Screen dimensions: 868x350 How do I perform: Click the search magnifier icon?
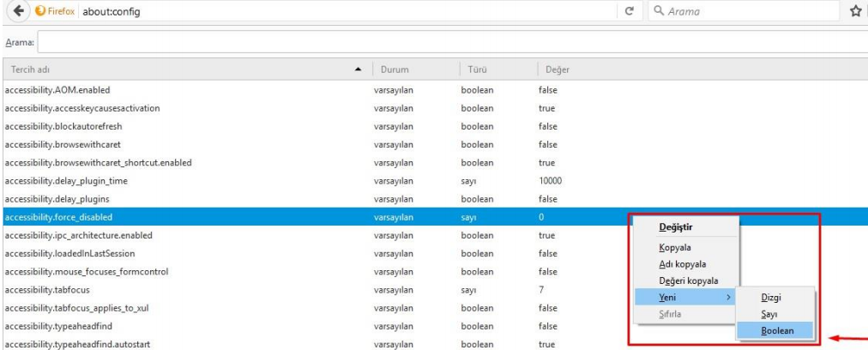(x=659, y=10)
